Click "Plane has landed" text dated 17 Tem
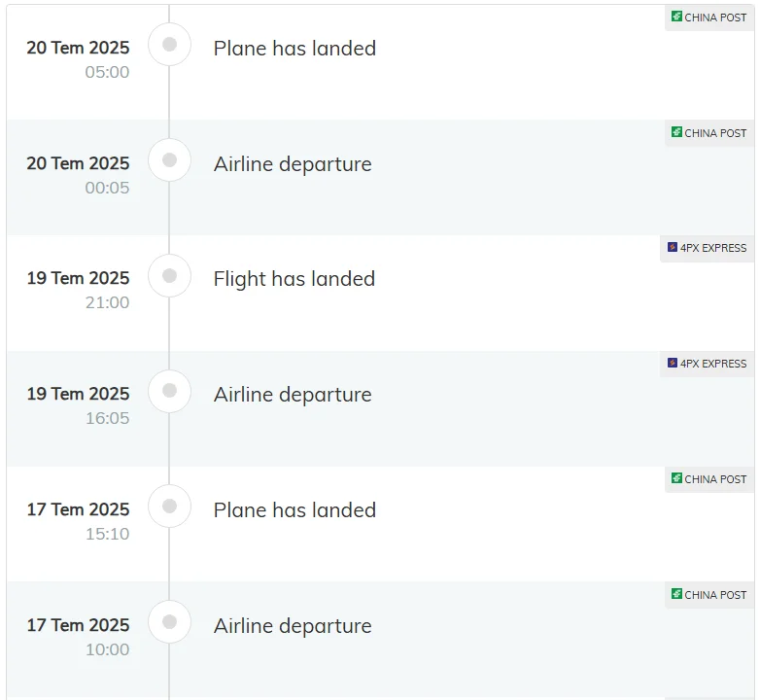The width and height of the screenshot is (760, 700). [x=294, y=510]
